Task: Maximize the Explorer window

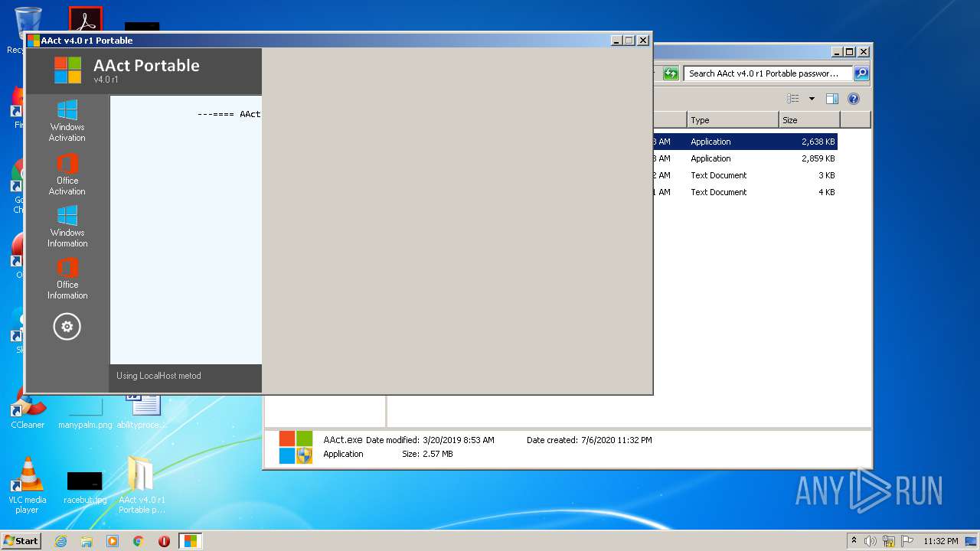Action: tap(849, 52)
